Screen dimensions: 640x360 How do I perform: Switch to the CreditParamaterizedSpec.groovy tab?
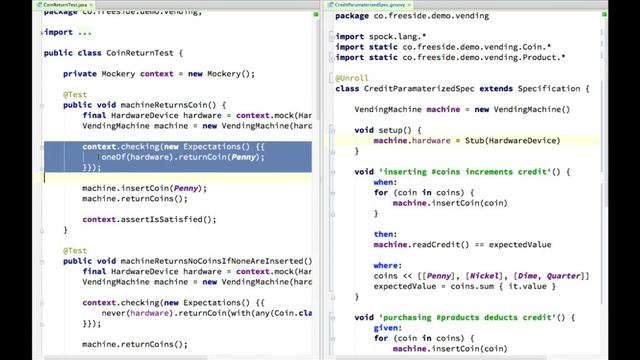pyautogui.click(x=369, y=4)
